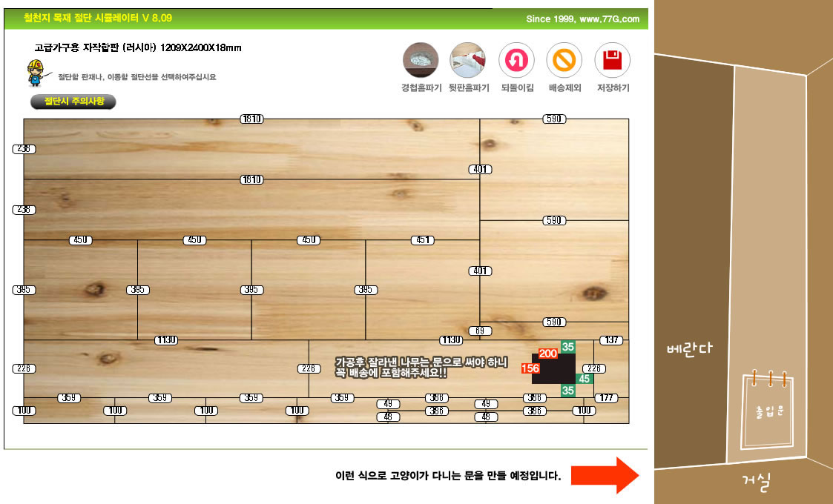
Task: Click the 배송제외 exclude shipping icon
Action: tap(564, 61)
